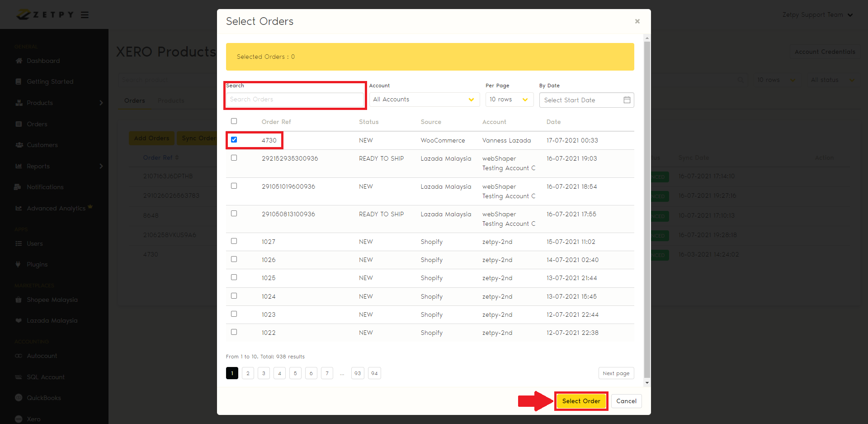Click the Dashboard home icon in sidebar
868x424 pixels.
[x=19, y=61]
